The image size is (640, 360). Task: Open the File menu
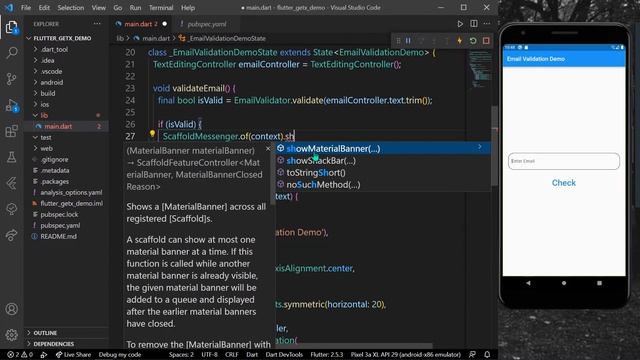click(26, 8)
